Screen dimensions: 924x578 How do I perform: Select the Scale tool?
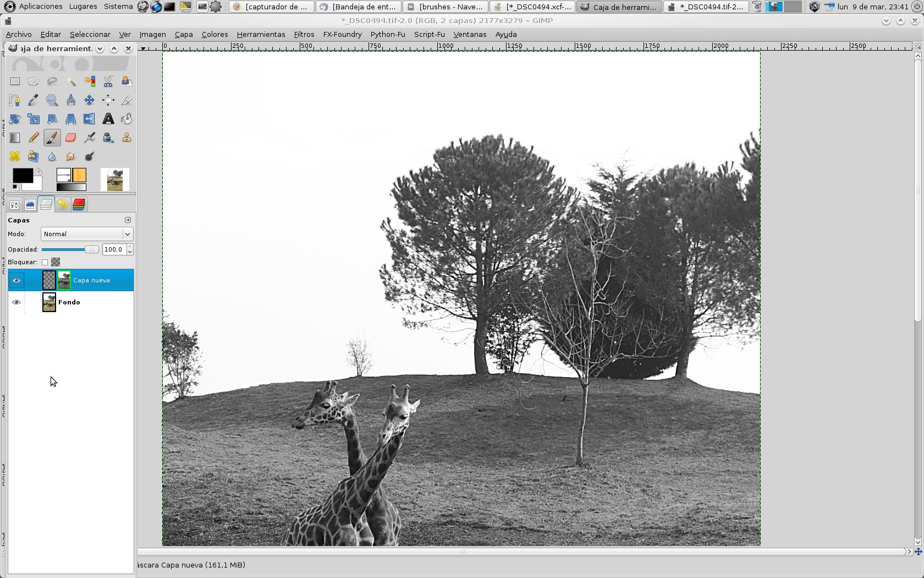tap(34, 119)
